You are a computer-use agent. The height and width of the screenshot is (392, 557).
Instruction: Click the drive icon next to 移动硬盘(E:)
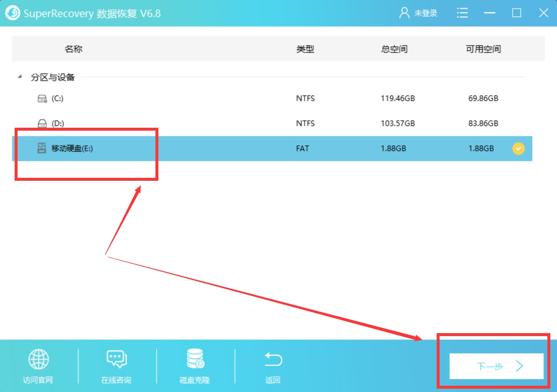(x=41, y=148)
